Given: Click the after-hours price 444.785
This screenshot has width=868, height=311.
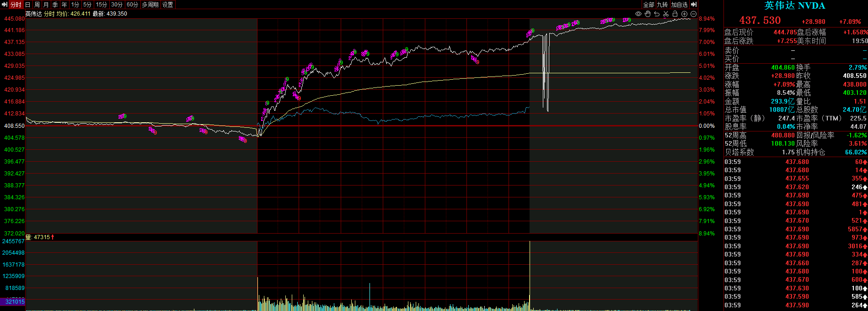Looking at the screenshot, I should pyautogui.click(x=785, y=33).
